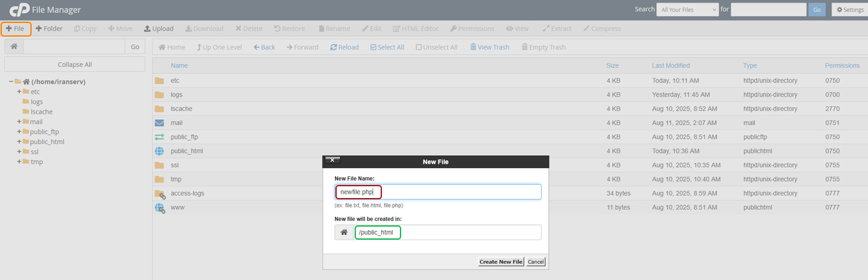Click the Collapse All button
Viewport: 868px width, 280px height.
(x=74, y=65)
